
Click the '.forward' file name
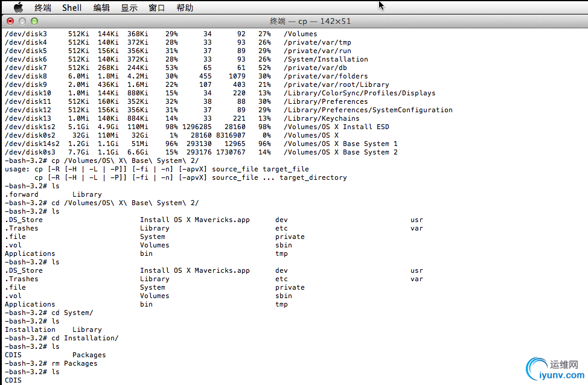(x=21, y=194)
